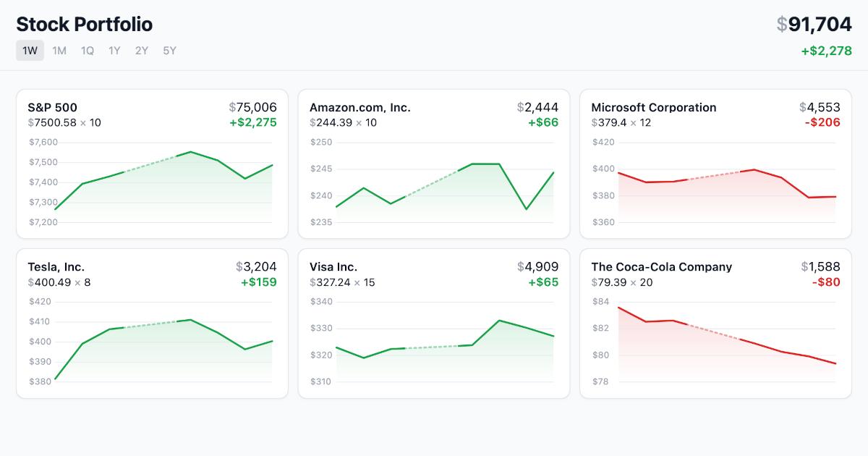Click the Amazon price chart
The height and width of the screenshot is (456, 868).
[x=434, y=182]
